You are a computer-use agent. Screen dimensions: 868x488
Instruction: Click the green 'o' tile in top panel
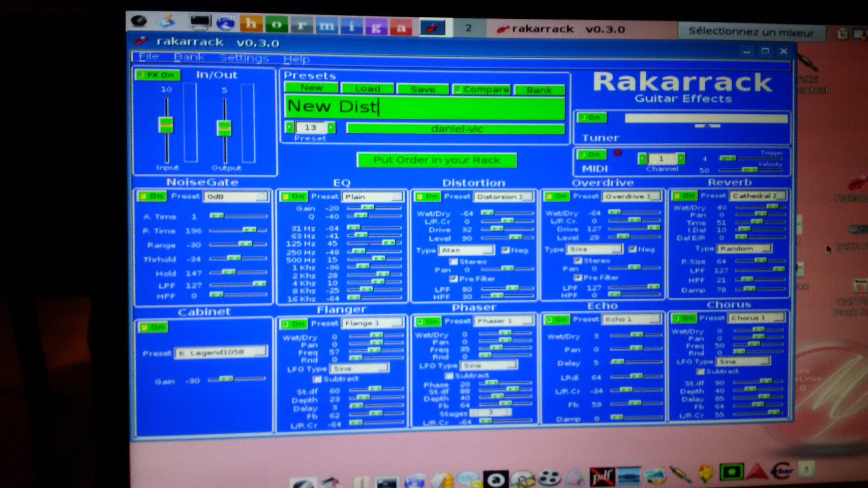(276, 24)
